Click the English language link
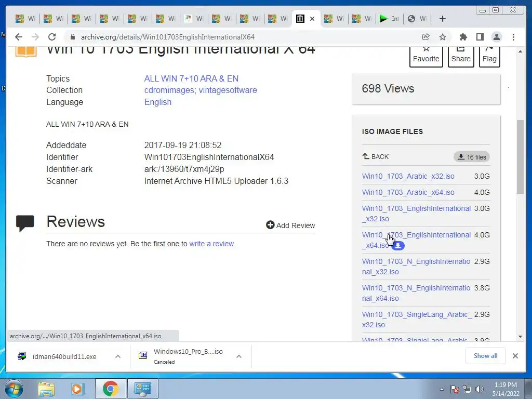532x399 pixels. [x=158, y=102]
